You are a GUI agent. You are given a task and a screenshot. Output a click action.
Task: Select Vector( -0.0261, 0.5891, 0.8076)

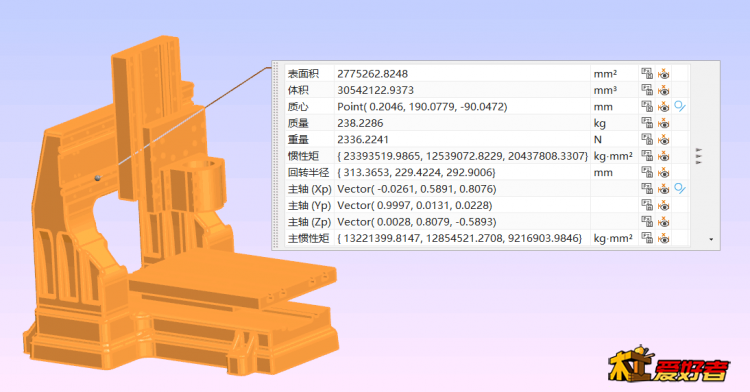(x=417, y=188)
